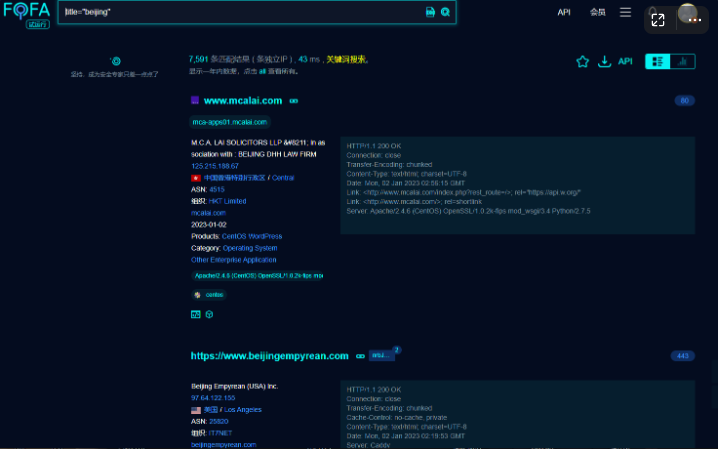Click the HKT Limited organization link
Image resolution: width=718 pixels, height=449 pixels.
pyautogui.click(x=227, y=201)
